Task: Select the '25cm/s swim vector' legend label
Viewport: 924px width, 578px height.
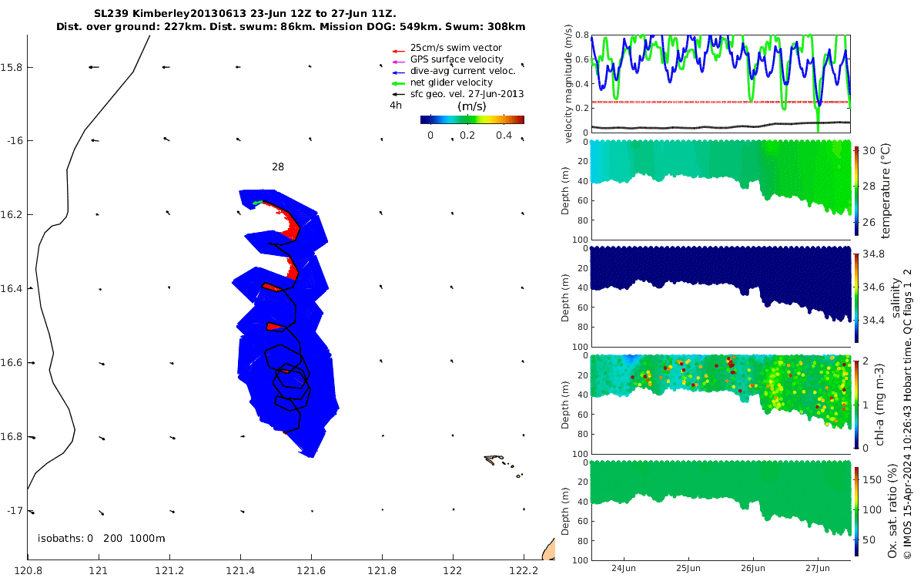Action: [x=456, y=48]
